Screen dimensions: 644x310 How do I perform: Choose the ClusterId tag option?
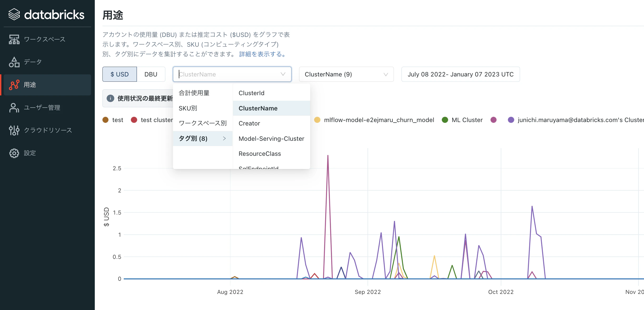coord(271,93)
